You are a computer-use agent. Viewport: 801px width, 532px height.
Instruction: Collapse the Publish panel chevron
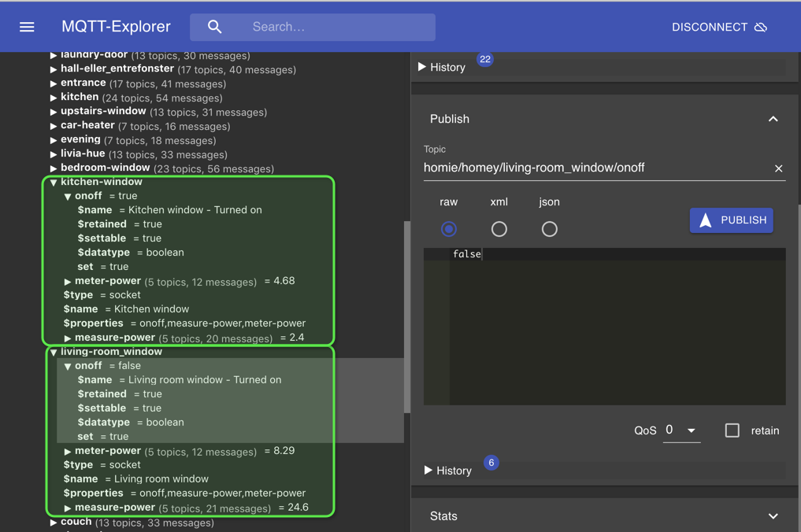pos(773,119)
